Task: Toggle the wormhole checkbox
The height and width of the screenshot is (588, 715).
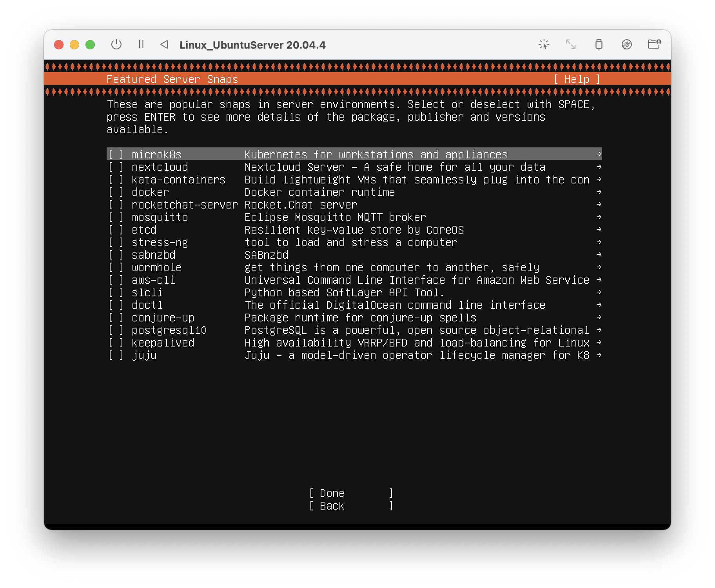Action: pyautogui.click(x=116, y=267)
